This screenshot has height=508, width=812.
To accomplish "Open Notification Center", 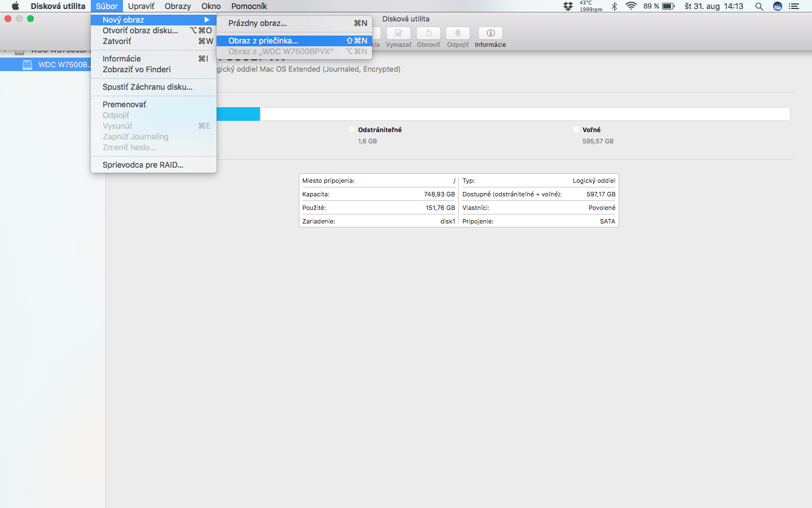I will (x=794, y=6).
